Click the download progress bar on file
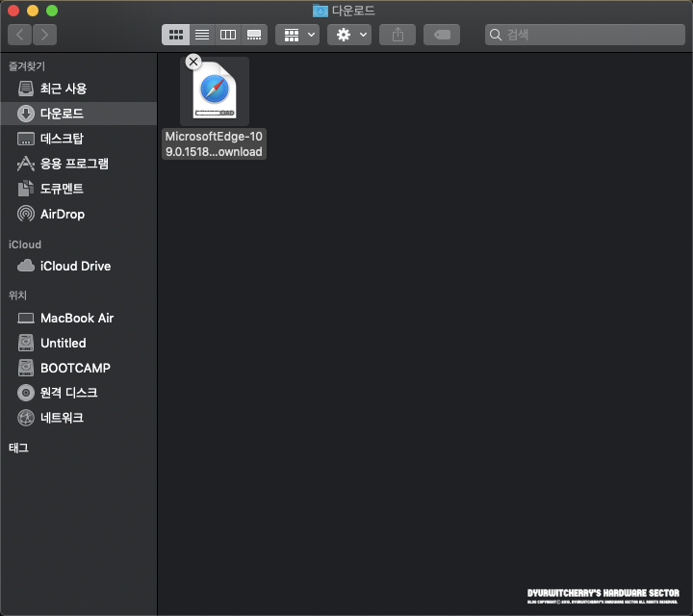The image size is (693, 616). [x=215, y=113]
